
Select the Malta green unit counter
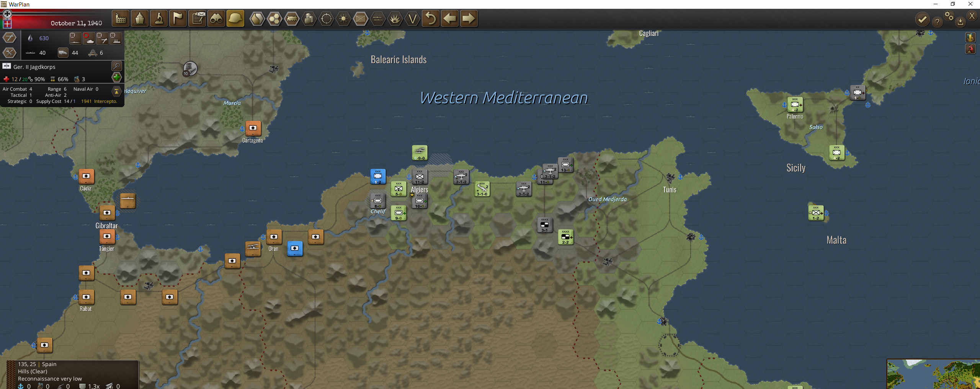point(816,213)
